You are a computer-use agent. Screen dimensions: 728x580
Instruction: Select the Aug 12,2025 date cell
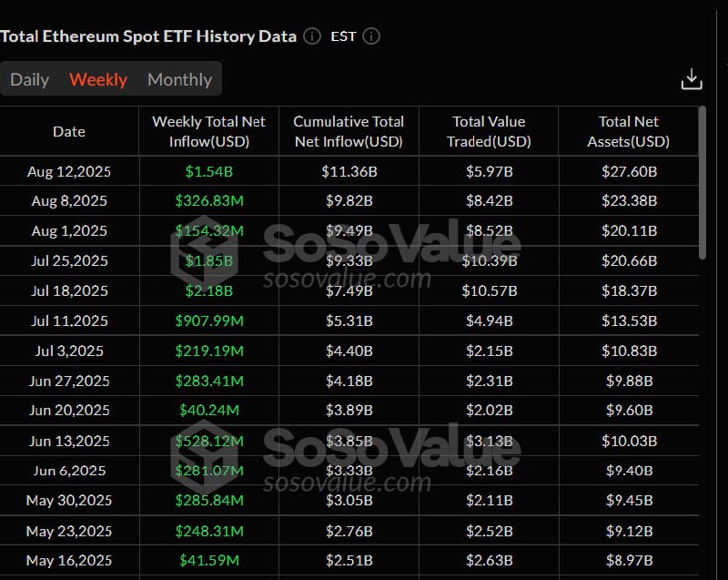[x=69, y=171]
